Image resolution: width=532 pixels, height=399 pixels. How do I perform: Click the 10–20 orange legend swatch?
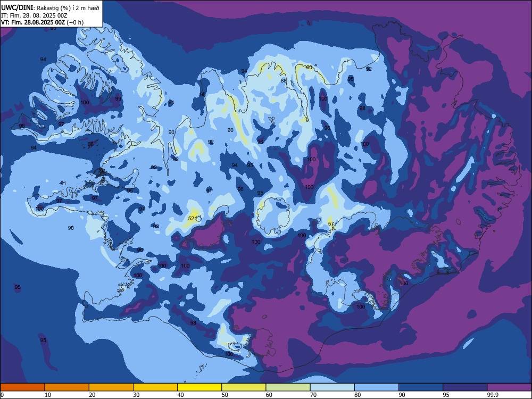click(x=67, y=387)
